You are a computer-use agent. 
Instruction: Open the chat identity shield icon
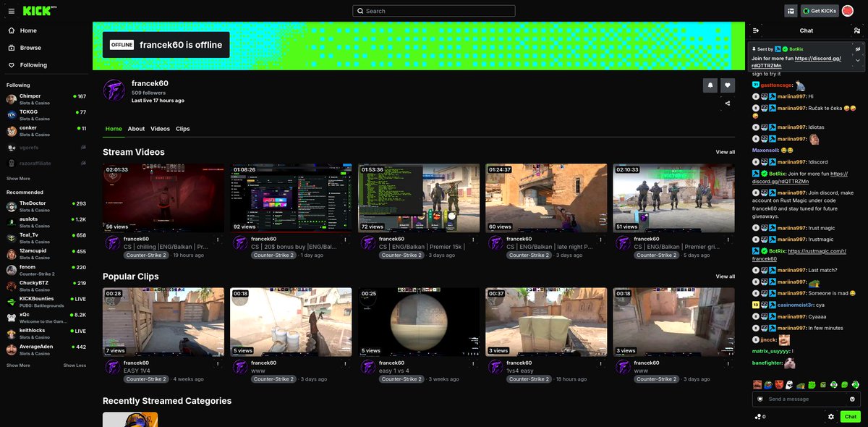tap(759, 399)
